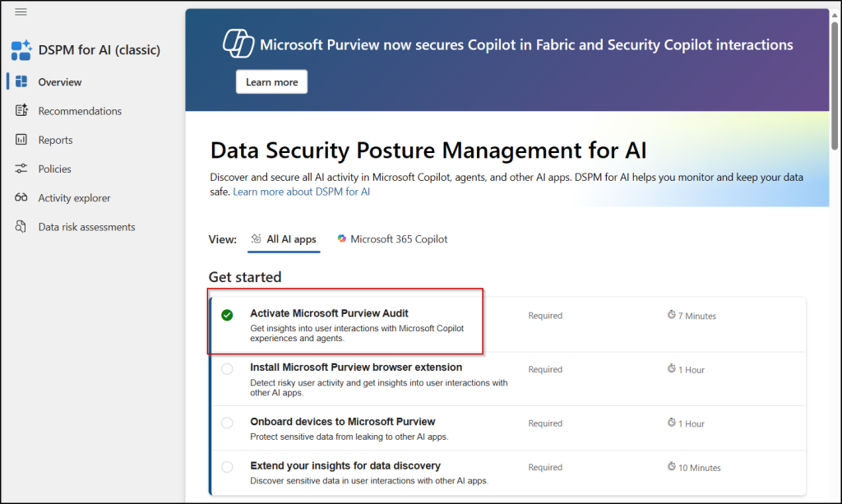Screen dimensions: 842x504
Task: Click timer icon beside 10 Minutes
Action: point(671,466)
